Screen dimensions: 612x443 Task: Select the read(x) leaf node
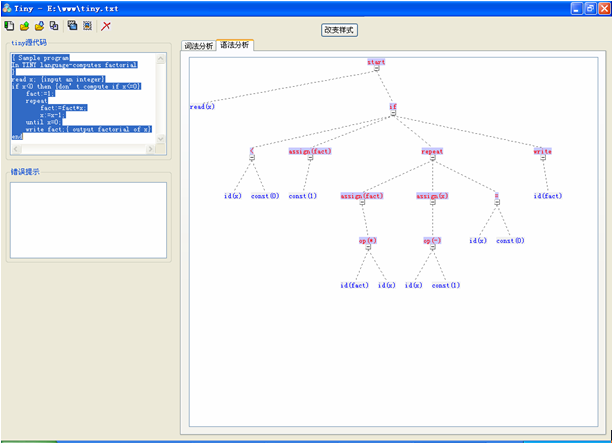pos(202,106)
